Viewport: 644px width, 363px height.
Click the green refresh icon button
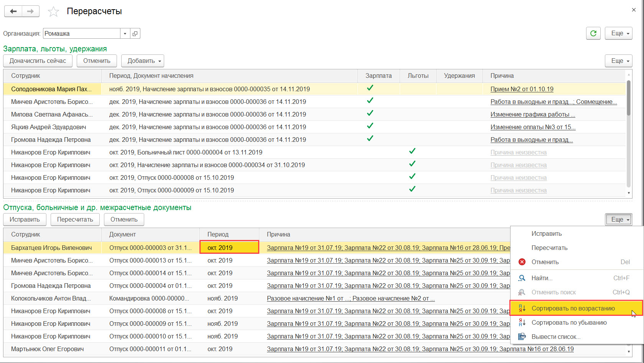pyautogui.click(x=593, y=33)
